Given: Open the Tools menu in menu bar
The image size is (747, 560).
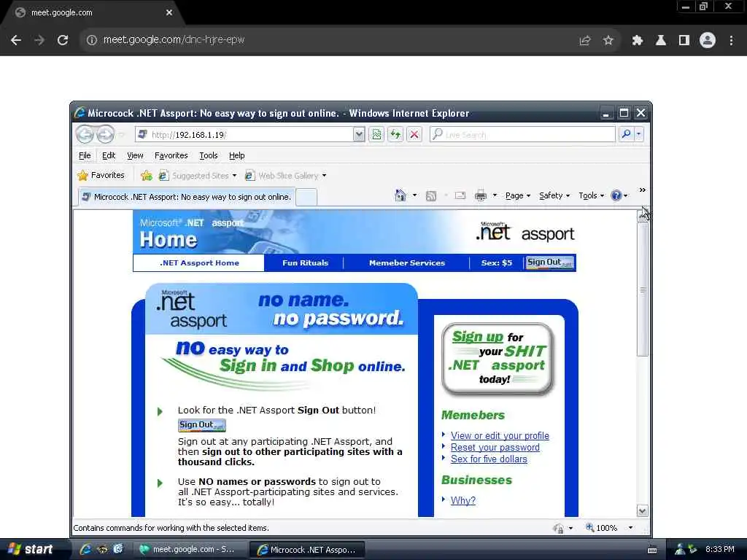Looking at the screenshot, I should [x=208, y=155].
